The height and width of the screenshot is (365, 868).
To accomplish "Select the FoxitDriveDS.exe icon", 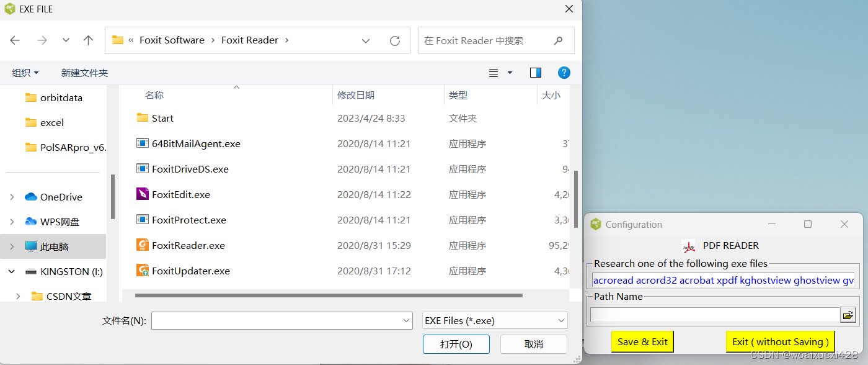I will point(143,168).
